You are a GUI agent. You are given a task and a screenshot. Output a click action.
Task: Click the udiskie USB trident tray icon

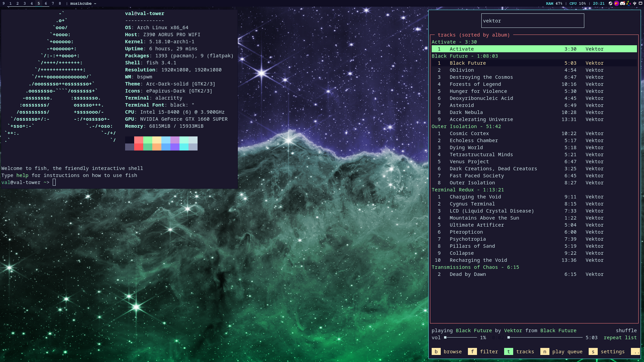634,3
